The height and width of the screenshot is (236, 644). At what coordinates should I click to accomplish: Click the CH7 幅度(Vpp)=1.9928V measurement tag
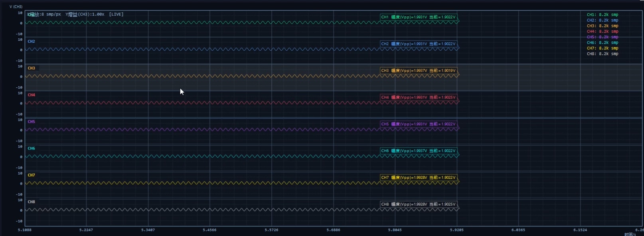(418, 177)
